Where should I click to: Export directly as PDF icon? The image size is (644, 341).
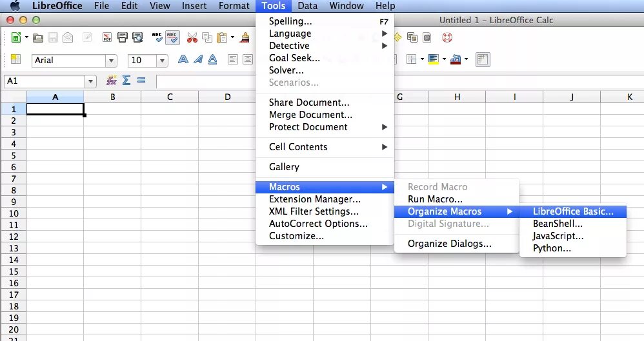[107, 37]
